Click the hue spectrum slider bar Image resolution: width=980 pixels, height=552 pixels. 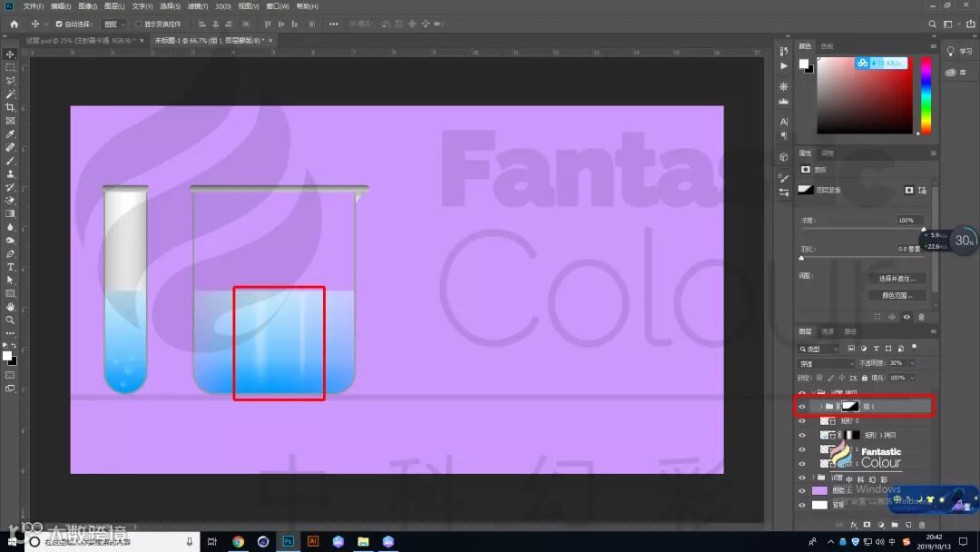(926, 95)
